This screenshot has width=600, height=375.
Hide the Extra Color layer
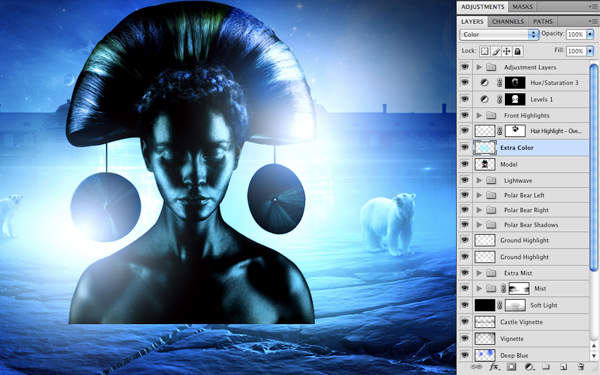pyautogui.click(x=465, y=147)
